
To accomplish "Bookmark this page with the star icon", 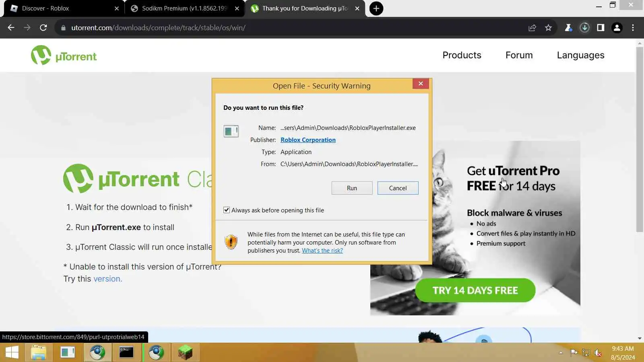I will tap(548, 28).
